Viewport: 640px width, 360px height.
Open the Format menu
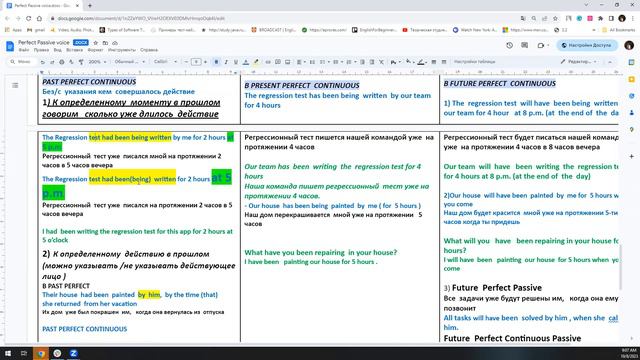95,50
